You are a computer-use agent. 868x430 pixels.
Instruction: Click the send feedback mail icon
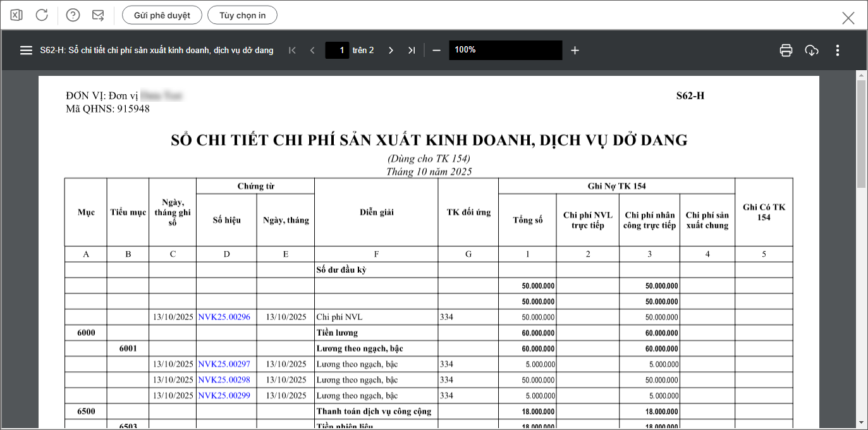pos(98,15)
